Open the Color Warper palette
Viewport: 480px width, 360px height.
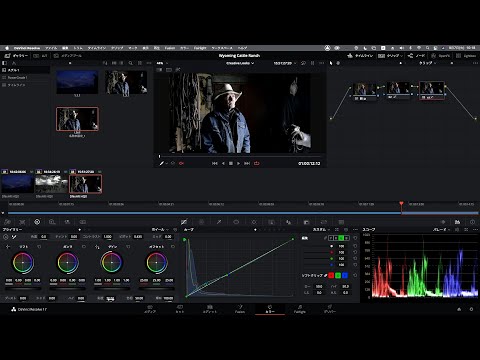(x=201, y=222)
